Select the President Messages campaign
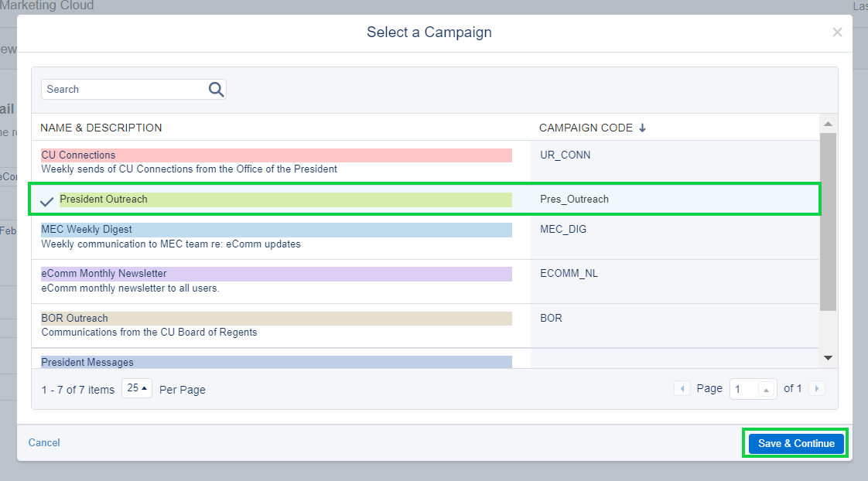868x481 pixels. point(276,362)
